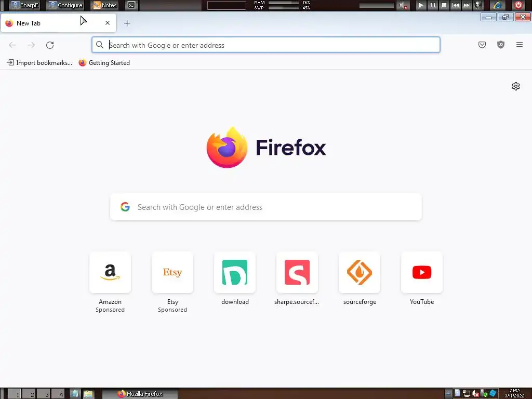Screen dimensions: 532x399
Task: Open the uBlock Origin extension icon
Action: point(500,45)
